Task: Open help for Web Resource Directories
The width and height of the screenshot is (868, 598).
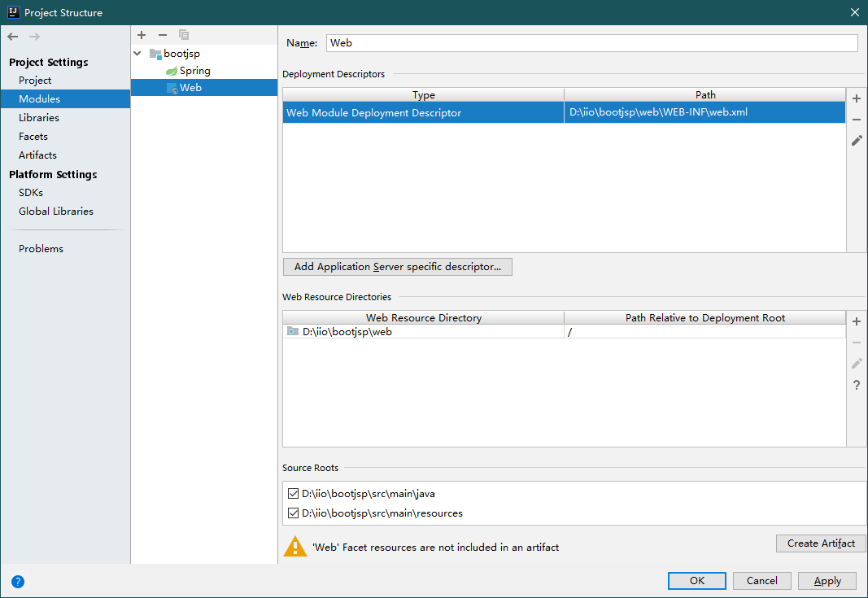Action: pos(857,385)
